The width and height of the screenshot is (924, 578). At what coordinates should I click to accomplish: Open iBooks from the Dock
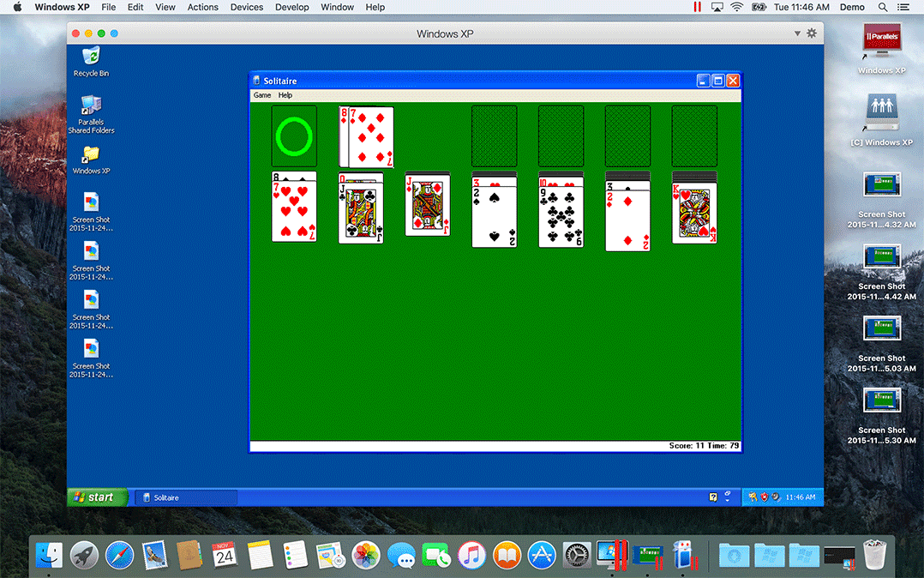click(x=507, y=555)
